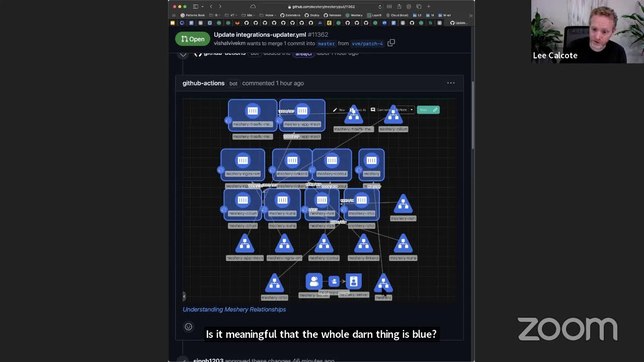Expand the Home bookmarks folder
Image resolution: width=644 pixels, height=362 pixels.
(x=268, y=15)
